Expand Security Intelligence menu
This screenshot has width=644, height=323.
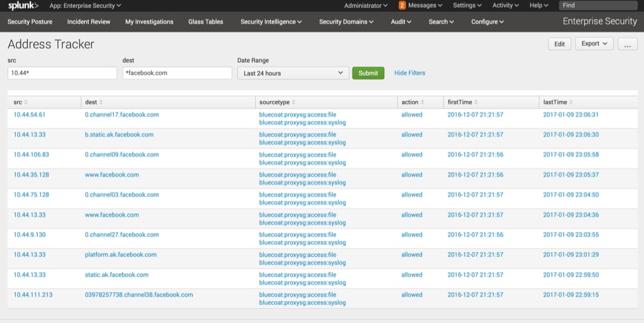click(x=271, y=22)
